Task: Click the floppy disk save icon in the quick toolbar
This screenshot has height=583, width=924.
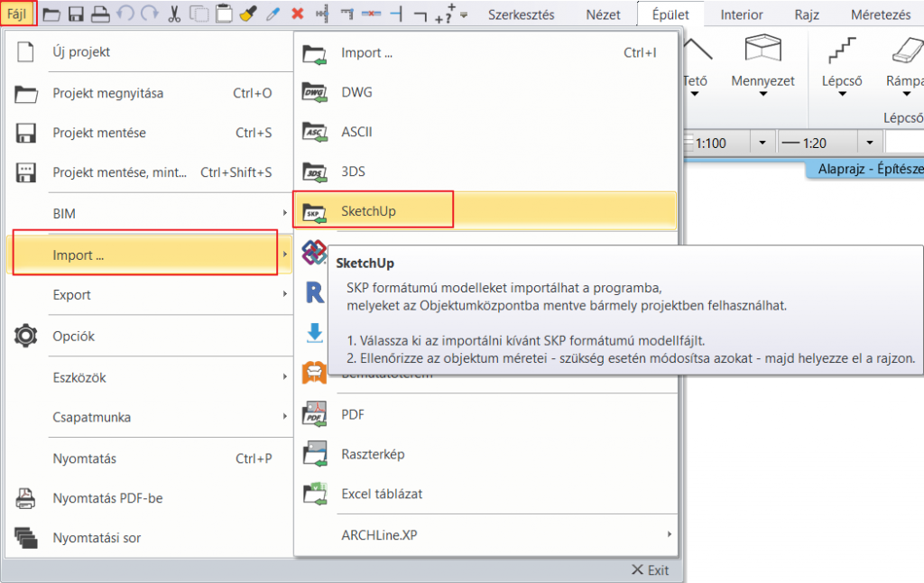Action: click(x=76, y=14)
